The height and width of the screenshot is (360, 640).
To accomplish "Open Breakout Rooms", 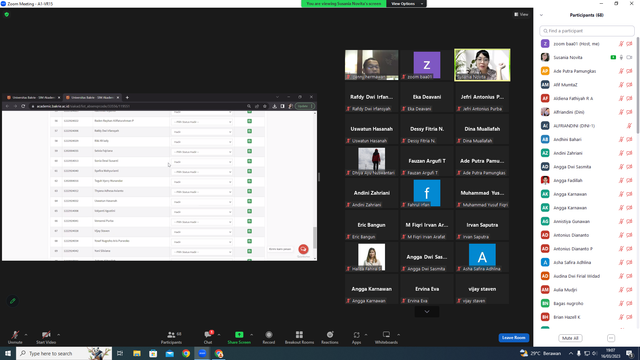I will tap(299, 337).
